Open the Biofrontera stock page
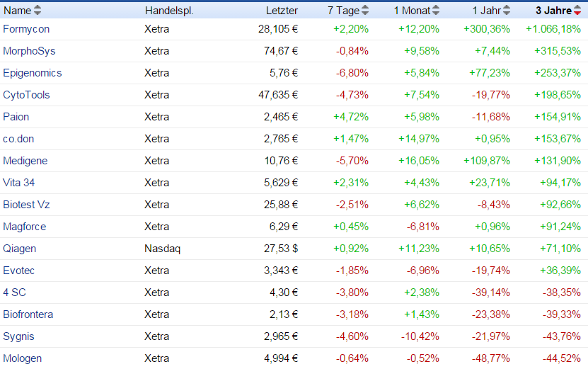Image resolution: width=588 pixels, height=369 pixels. pyautogui.click(x=28, y=314)
